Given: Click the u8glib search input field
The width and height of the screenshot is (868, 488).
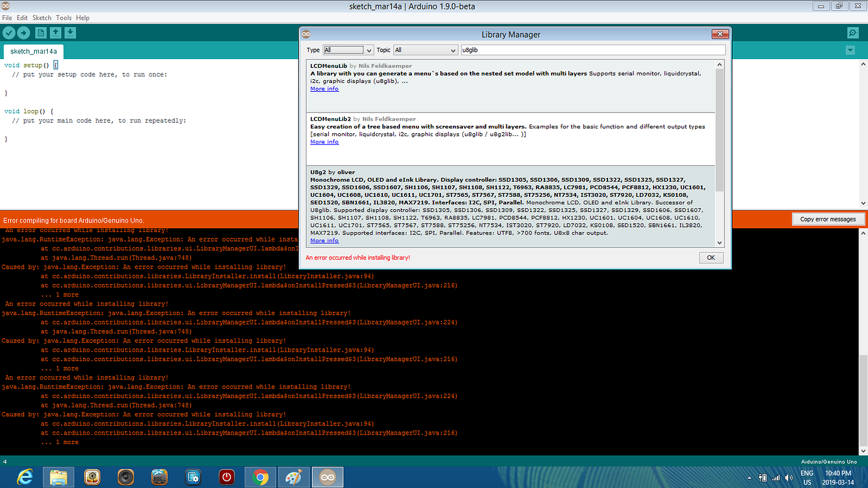Looking at the screenshot, I should [591, 49].
